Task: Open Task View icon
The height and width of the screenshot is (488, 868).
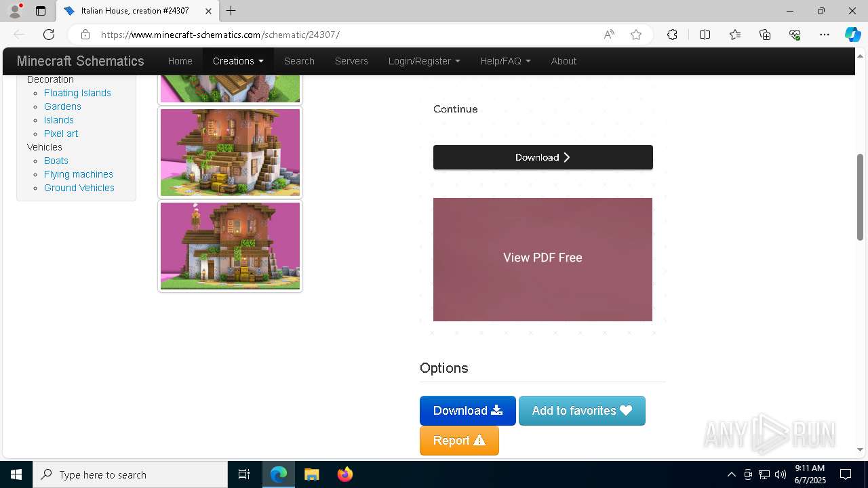Action: tap(244, 474)
